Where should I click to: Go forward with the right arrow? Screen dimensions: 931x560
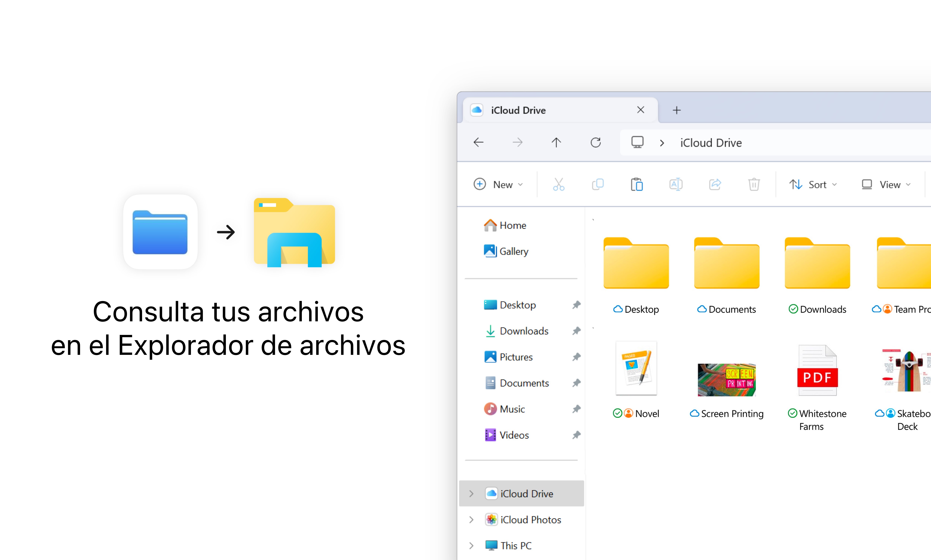(x=518, y=142)
